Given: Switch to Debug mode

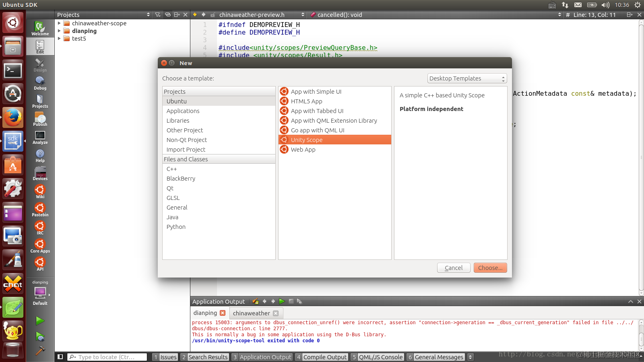Looking at the screenshot, I should 40,83.
